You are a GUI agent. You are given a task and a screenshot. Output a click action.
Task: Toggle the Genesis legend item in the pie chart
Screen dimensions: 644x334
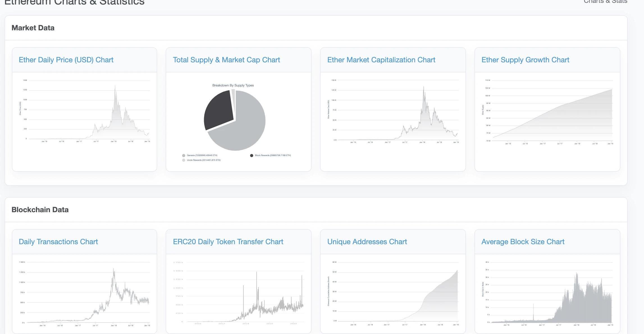point(202,155)
